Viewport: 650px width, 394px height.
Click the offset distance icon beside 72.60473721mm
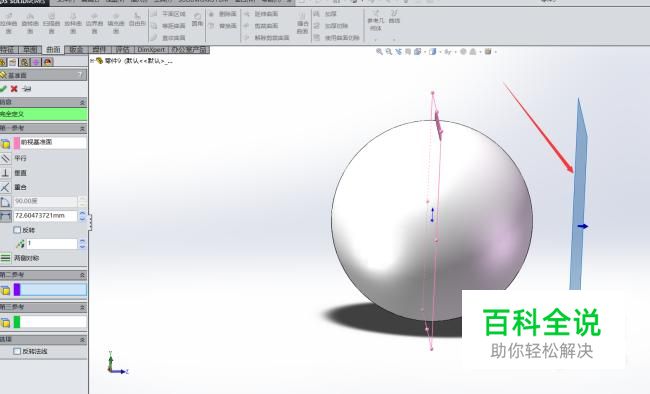[5, 216]
